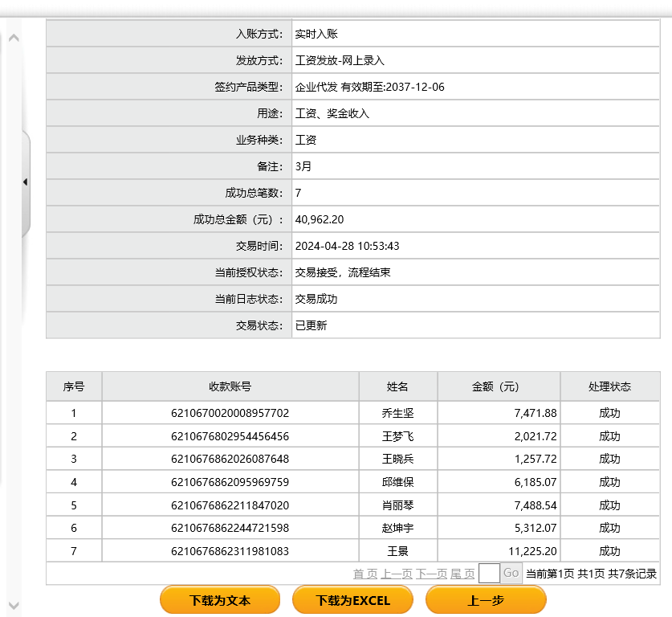The image size is (672, 617).
Task: Click the scroll up arrow
Action: point(14,38)
